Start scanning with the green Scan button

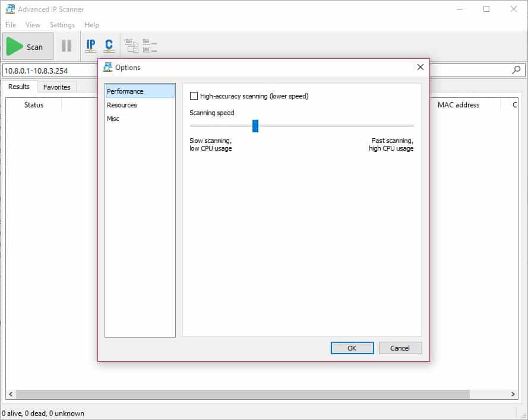click(x=27, y=46)
